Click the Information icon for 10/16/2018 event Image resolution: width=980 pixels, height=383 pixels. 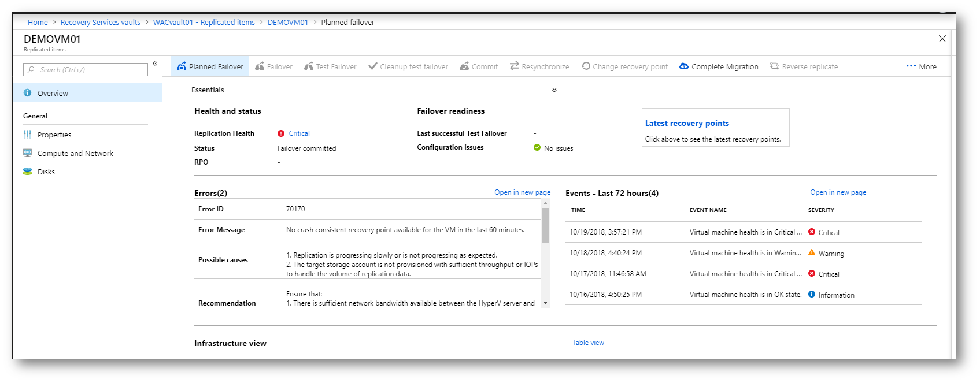[x=812, y=294]
